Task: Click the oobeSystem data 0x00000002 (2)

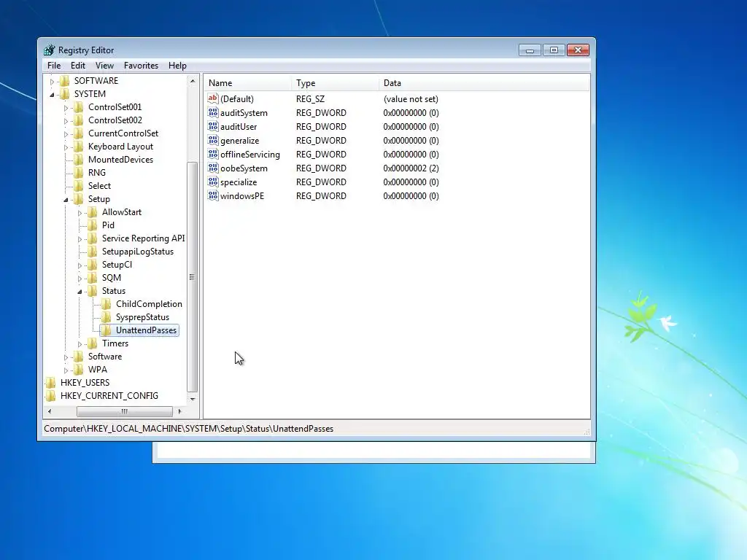Action: coord(411,168)
